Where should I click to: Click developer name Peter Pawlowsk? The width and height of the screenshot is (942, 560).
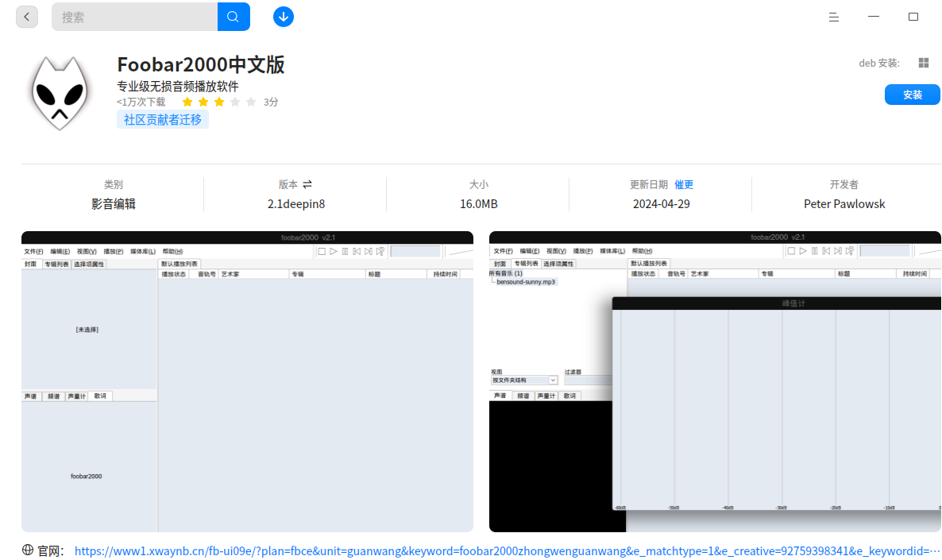pos(844,204)
